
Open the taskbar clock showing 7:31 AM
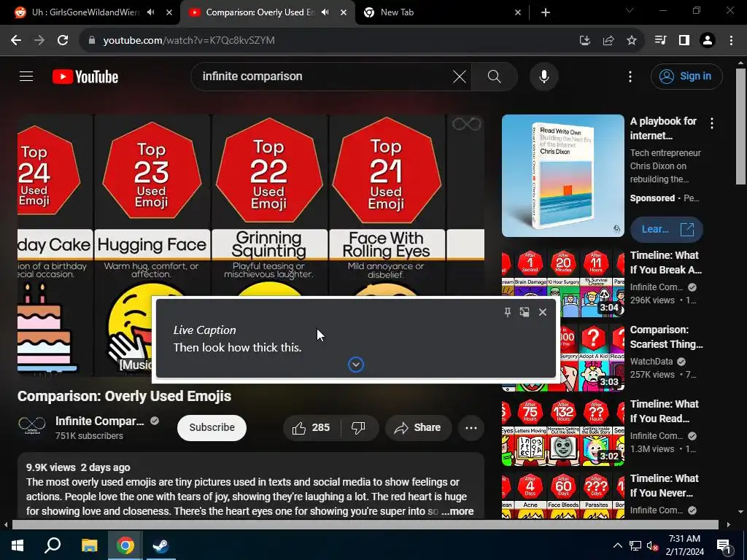pyautogui.click(x=684, y=545)
